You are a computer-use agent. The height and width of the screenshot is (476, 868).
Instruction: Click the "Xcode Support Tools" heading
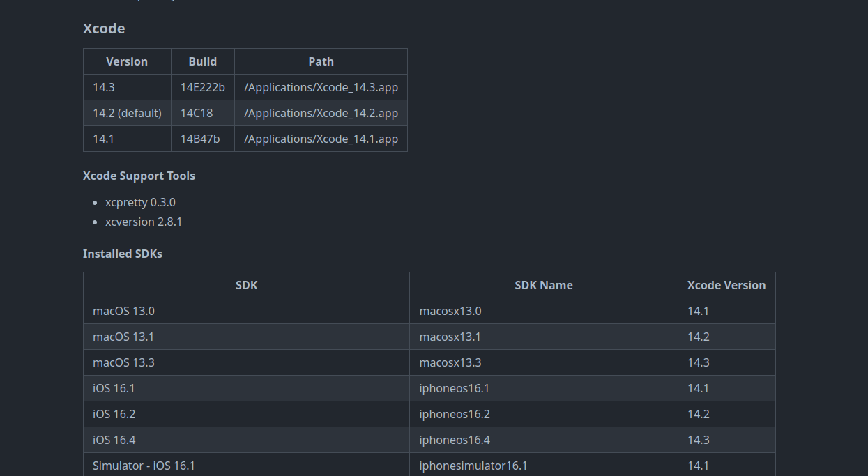click(x=139, y=176)
